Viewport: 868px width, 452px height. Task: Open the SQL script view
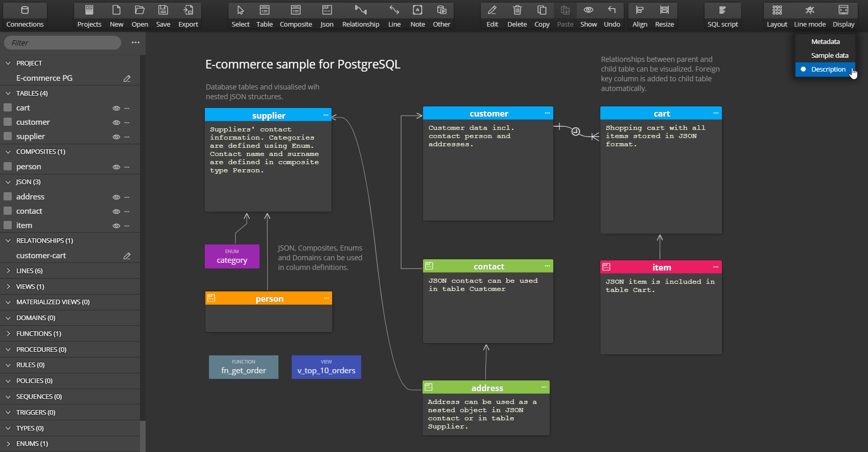tap(722, 16)
